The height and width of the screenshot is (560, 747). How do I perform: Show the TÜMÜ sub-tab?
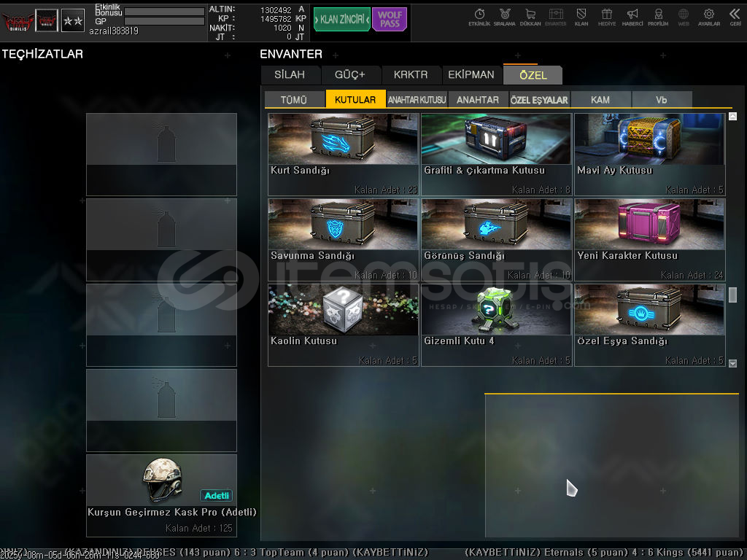pos(294,99)
